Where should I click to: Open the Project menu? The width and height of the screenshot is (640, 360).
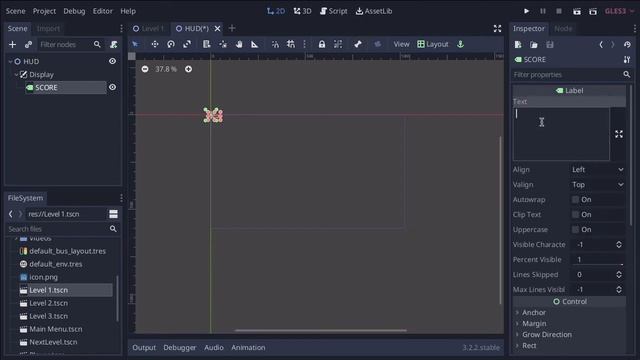[44, 11]
